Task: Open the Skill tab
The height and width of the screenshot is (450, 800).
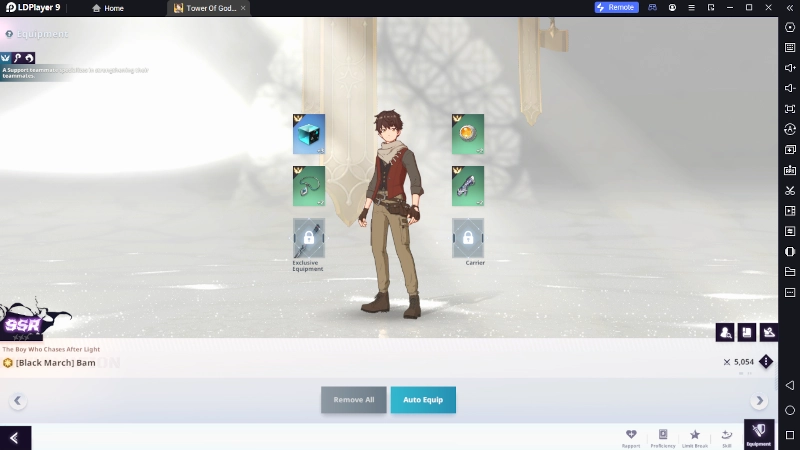Action: pos(727,438)
